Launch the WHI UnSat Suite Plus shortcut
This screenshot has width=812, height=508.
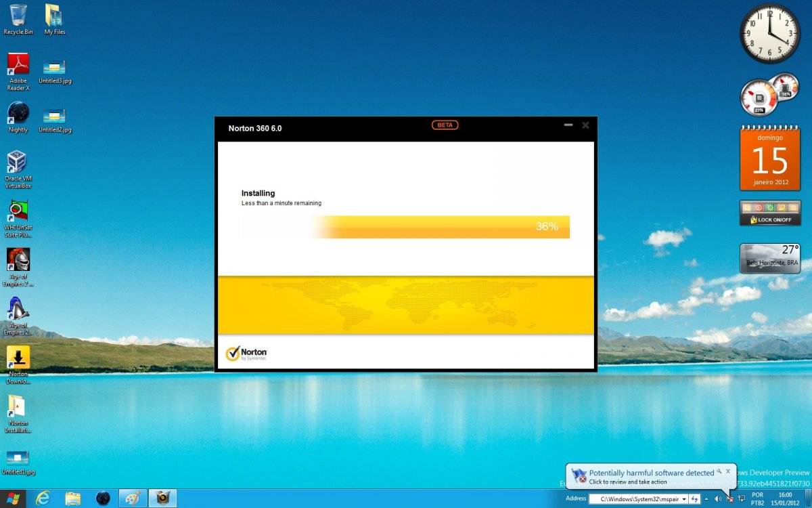click(18, 219)
